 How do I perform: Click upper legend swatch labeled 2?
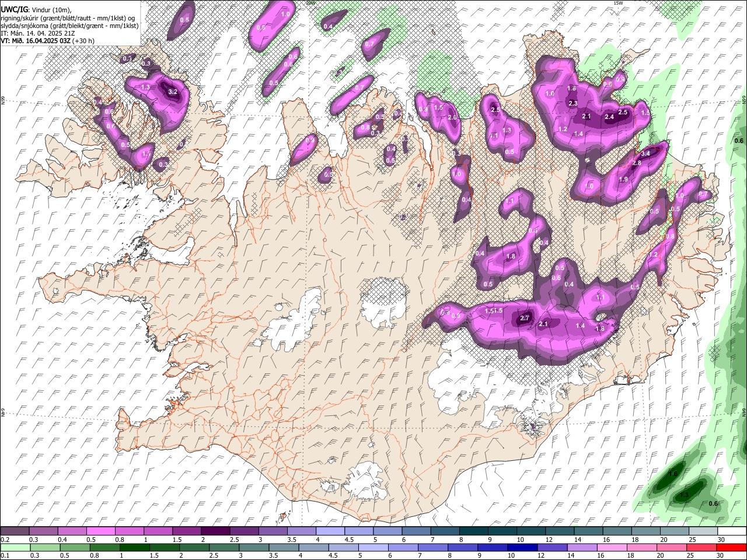216,531
